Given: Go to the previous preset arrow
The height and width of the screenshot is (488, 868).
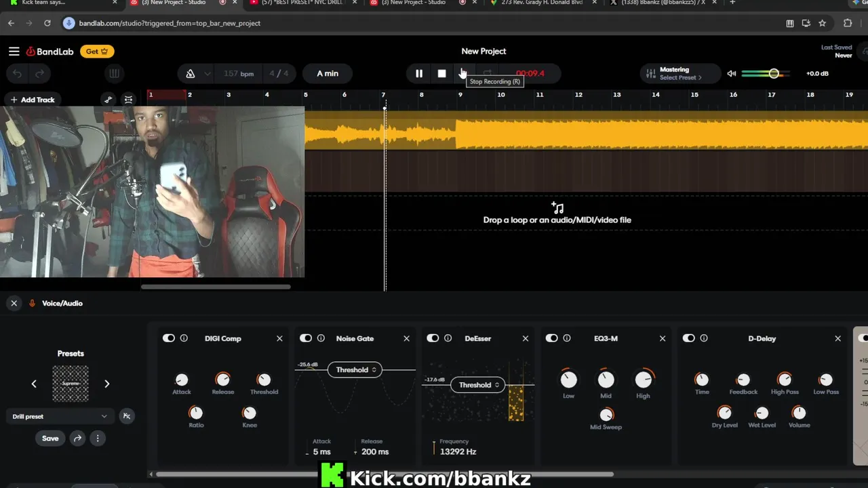Looking at the screenshot, I should [x=34, y=384].
